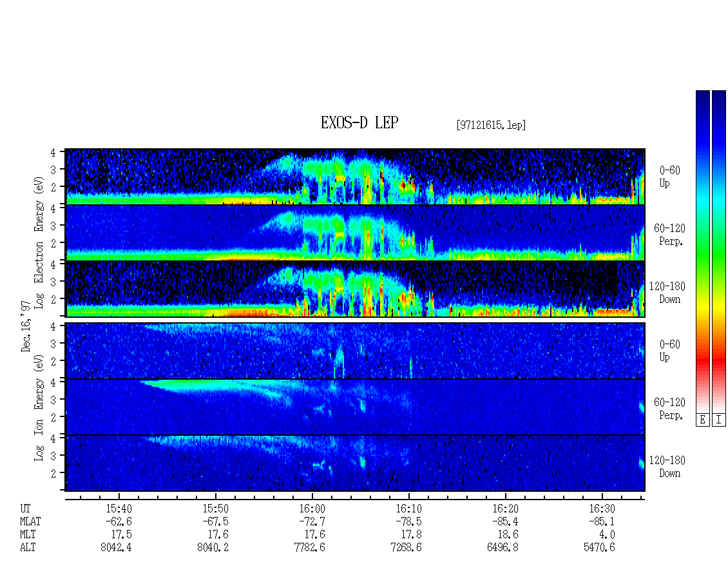Screen dimensions: 728x564
Task: Click MLT value 18.6
Action: pyautogui.click(x=508, y=535)
